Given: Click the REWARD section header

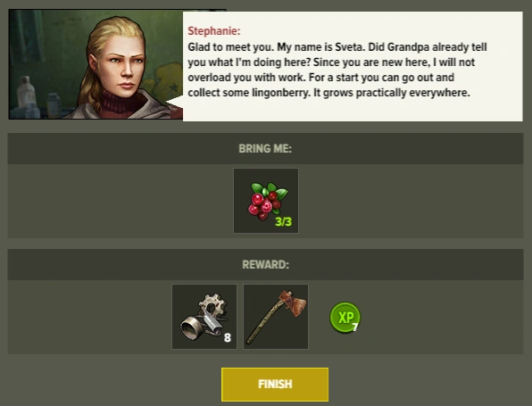Looking at the screenshot, I should (265, 264).
